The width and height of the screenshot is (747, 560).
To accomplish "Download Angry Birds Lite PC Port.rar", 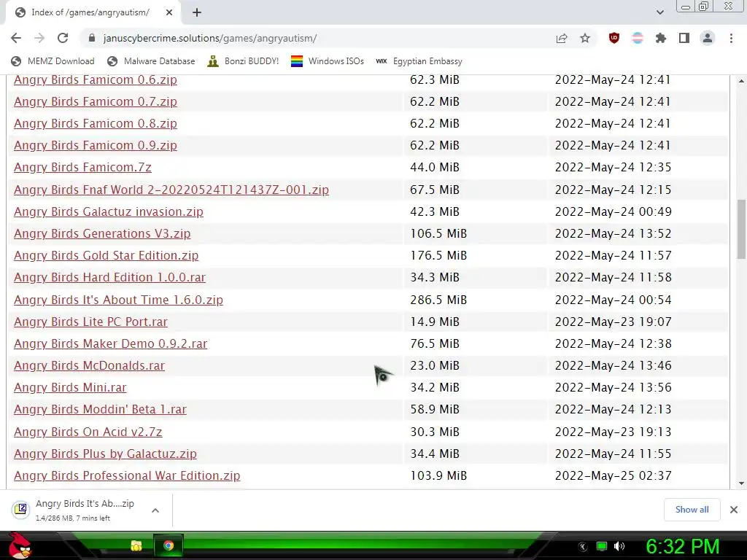I will click(x=90, y=322).
